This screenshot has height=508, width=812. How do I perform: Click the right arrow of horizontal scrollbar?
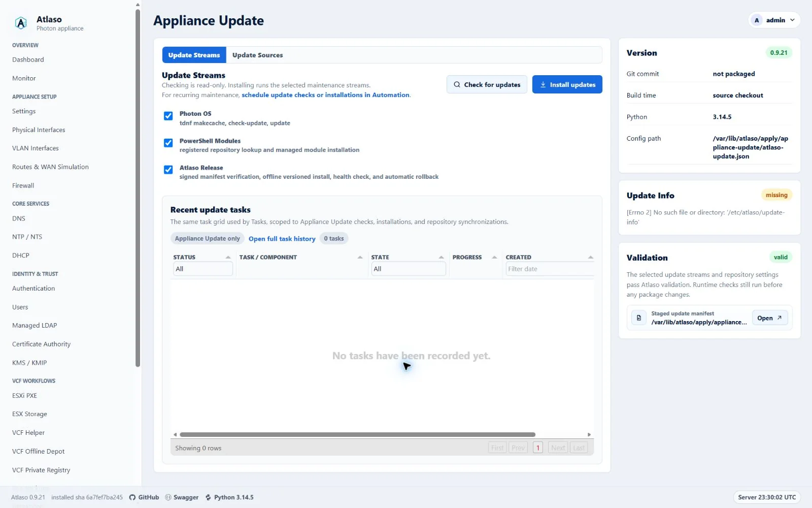(x=589, y=435)
